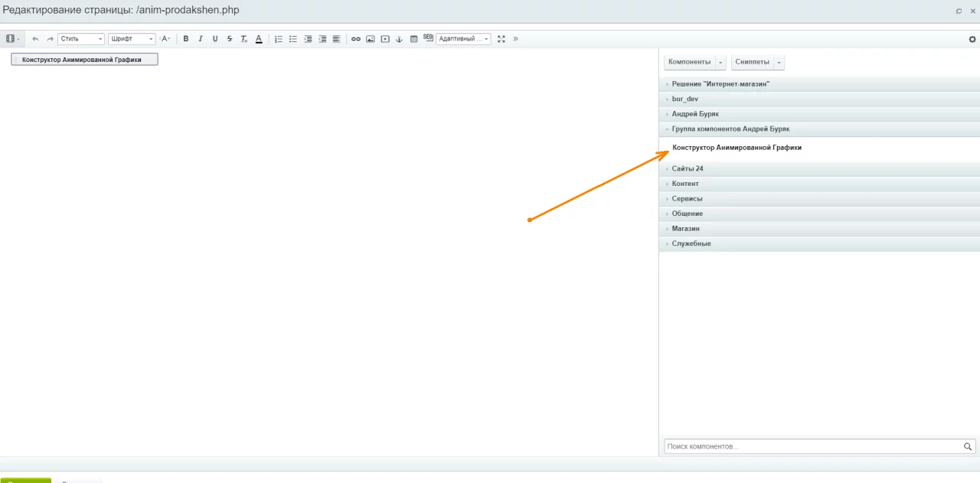
Task: Switch editor to fullscreen mode
Action: coord(501,39)
